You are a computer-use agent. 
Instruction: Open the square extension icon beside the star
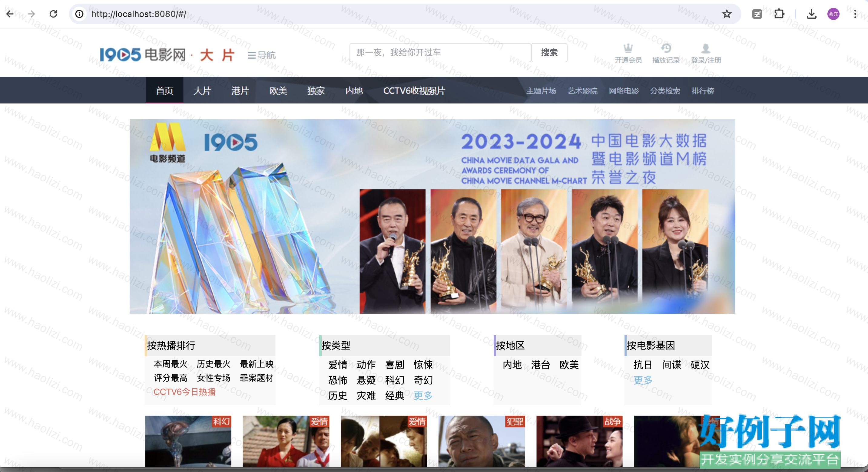pos(757,14)
